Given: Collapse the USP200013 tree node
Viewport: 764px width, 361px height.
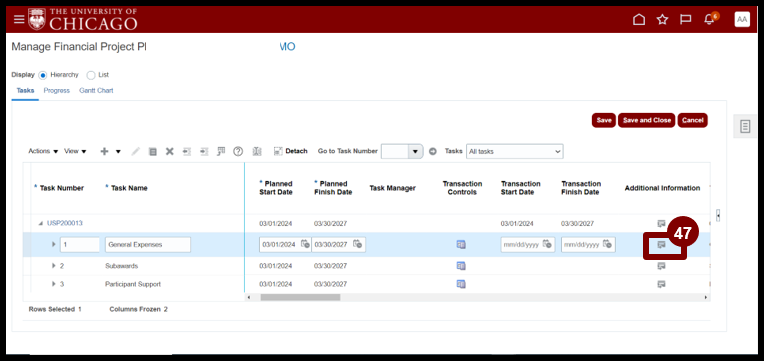Looking at the screenshot, I should [x=40, y=224].
